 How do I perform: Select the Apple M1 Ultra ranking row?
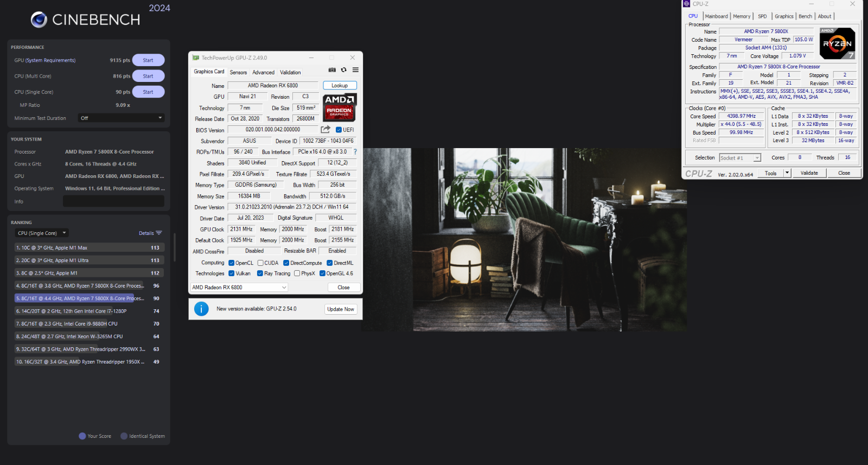click(x=89, y=260)
